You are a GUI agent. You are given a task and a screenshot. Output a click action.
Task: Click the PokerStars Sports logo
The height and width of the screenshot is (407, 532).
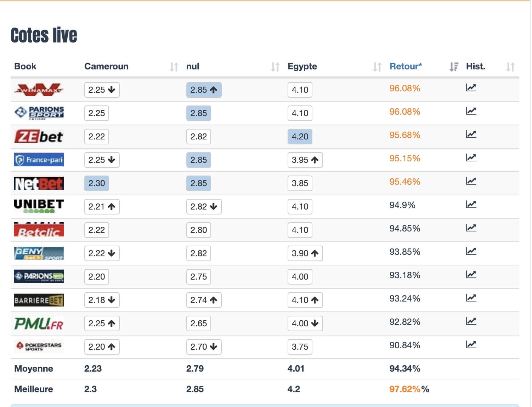39,346
